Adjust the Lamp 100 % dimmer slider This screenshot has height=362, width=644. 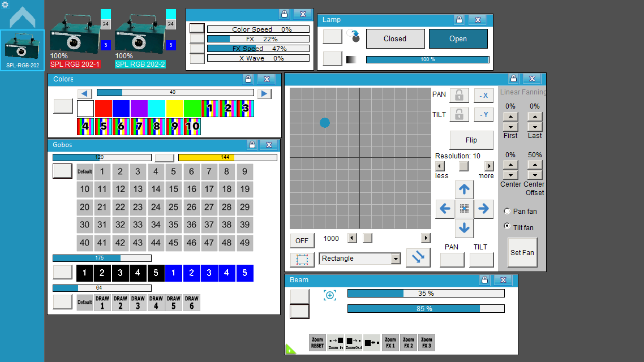coord(428,59)
